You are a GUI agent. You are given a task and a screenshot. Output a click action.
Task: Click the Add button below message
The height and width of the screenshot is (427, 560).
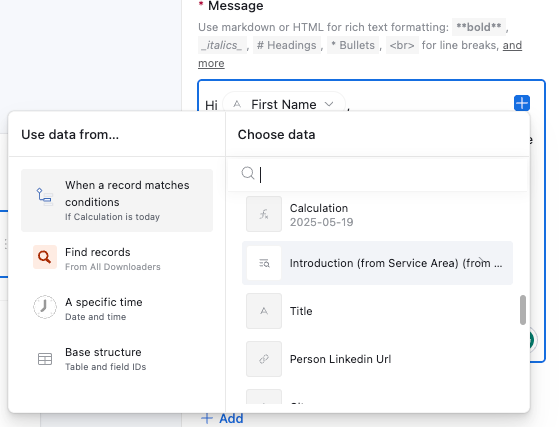click(x=222, y=418)
